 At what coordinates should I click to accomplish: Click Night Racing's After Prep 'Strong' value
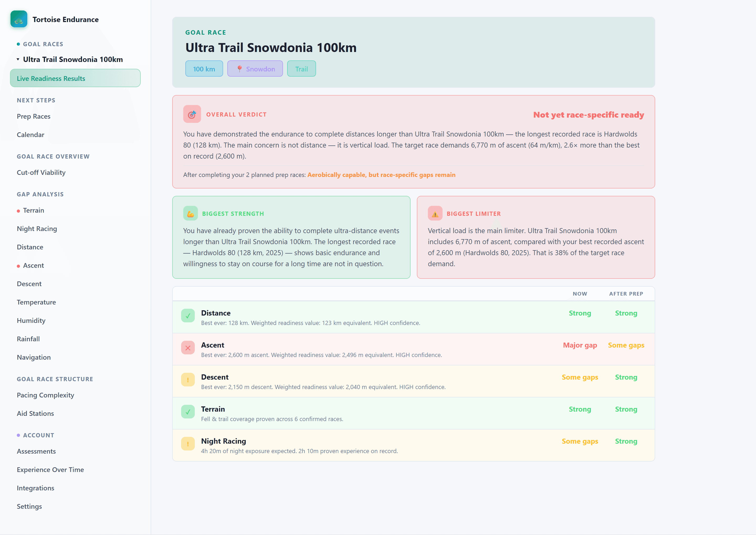(x=626, y=441)
